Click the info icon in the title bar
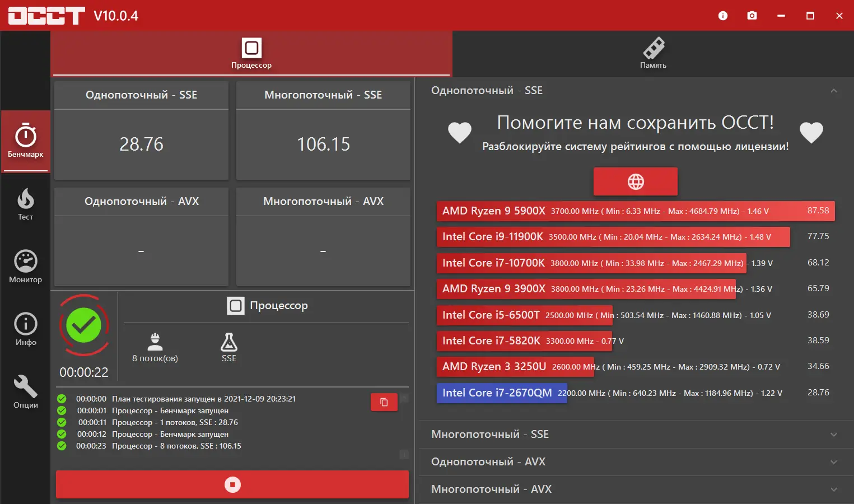This screenshot has height=504, width=854. [722, 16]
